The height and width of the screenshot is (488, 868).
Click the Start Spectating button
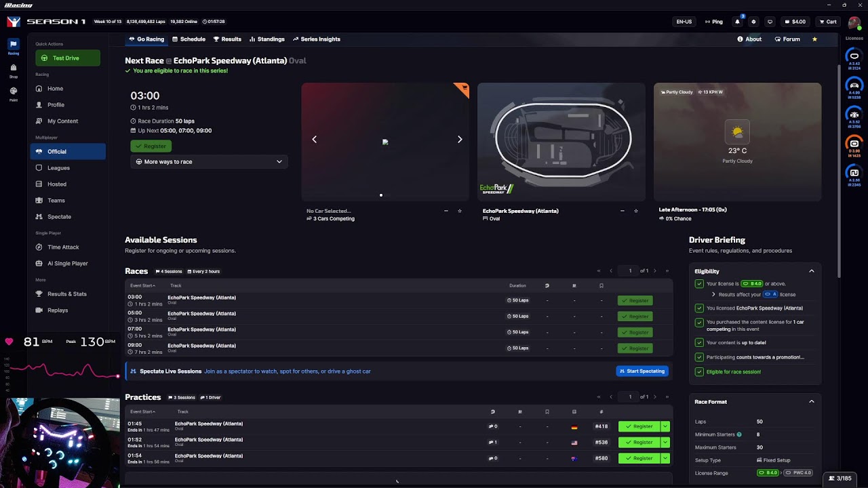tap(642, 371)
